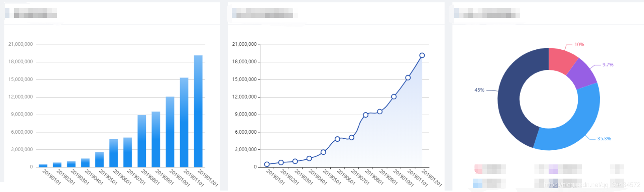Select the 20191201 data point on line chart

422,56
